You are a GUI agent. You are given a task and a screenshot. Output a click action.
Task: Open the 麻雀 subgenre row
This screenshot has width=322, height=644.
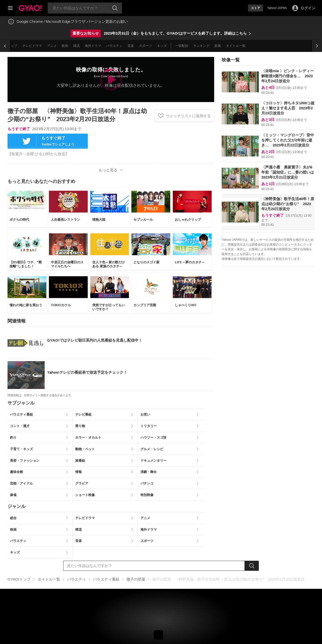(40, 495)
